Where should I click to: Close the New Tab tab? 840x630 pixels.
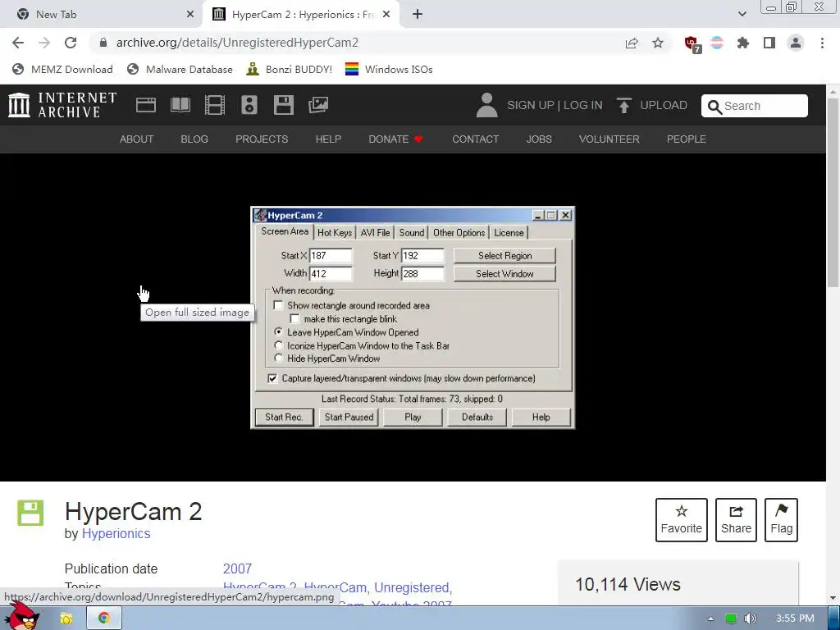pos(190,15)
